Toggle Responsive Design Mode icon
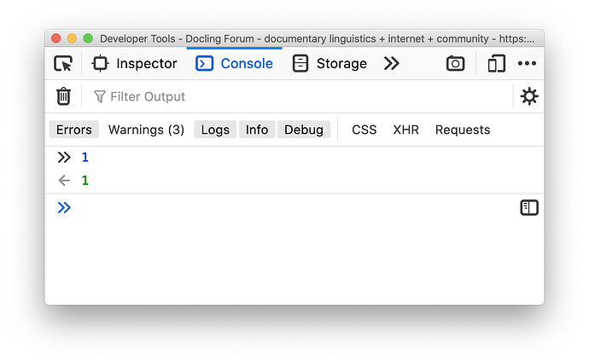Viewport: 589px width, 364px height. click(x=496, y=63)
